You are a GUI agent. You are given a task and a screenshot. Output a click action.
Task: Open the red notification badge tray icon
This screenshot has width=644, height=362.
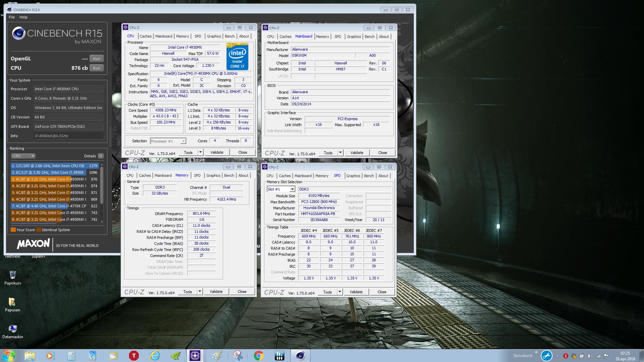[565, 356]
